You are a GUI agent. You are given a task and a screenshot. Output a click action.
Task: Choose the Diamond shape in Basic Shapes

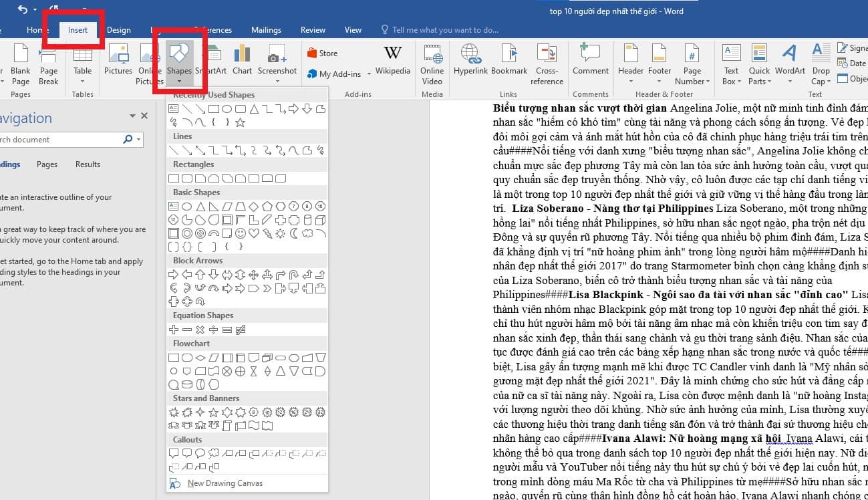(253, 207)
